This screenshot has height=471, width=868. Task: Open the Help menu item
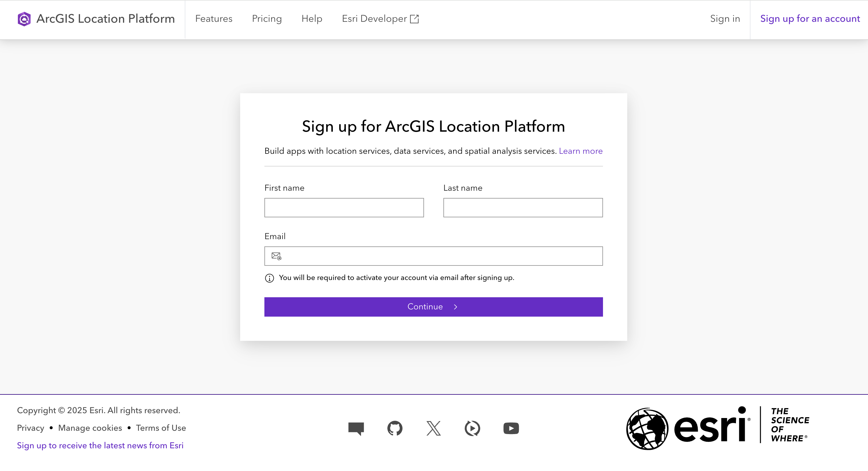312,19
